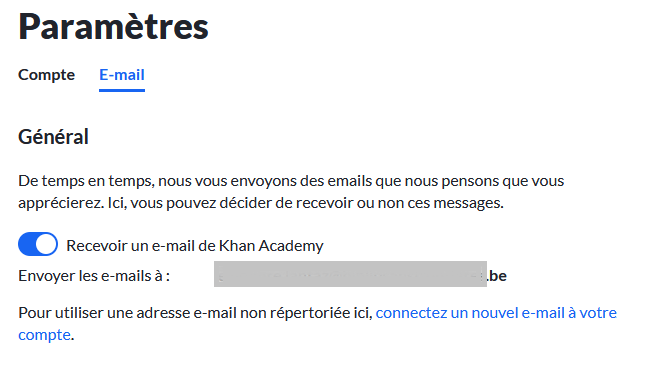Click 'Khan Academy' in the toggle label
The height and width of the screenshot is (368, 646).
pyautogui.click(x=271, y=246)
